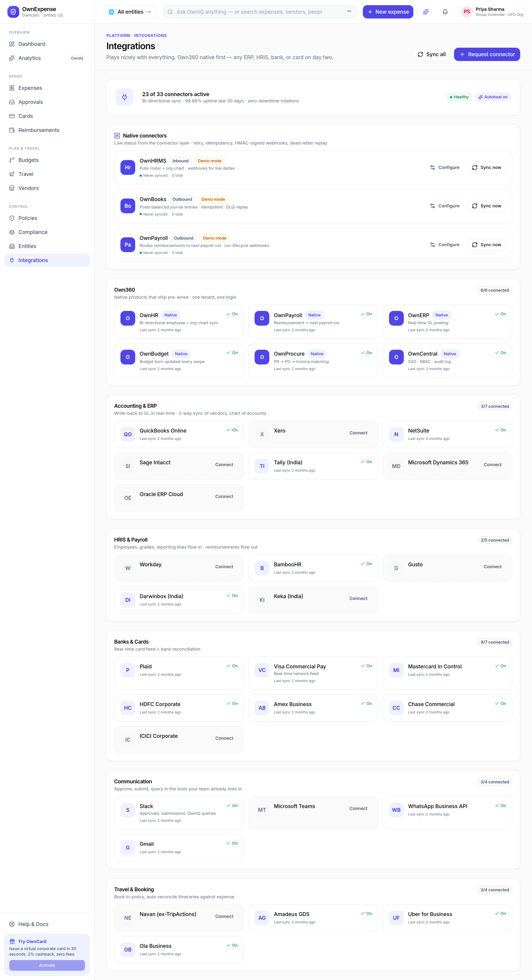Click the Healthy status badge
Viewport: 532px width, 980px height.
pyautogui.click(x=459, y=97)
